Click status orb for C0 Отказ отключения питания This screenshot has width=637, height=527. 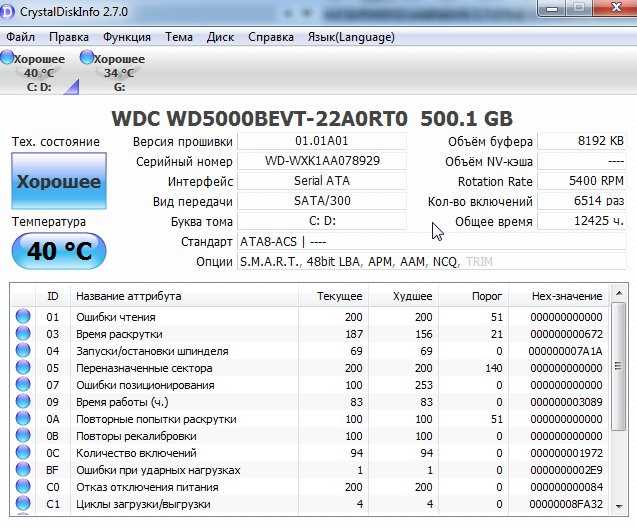click(23, 487)
